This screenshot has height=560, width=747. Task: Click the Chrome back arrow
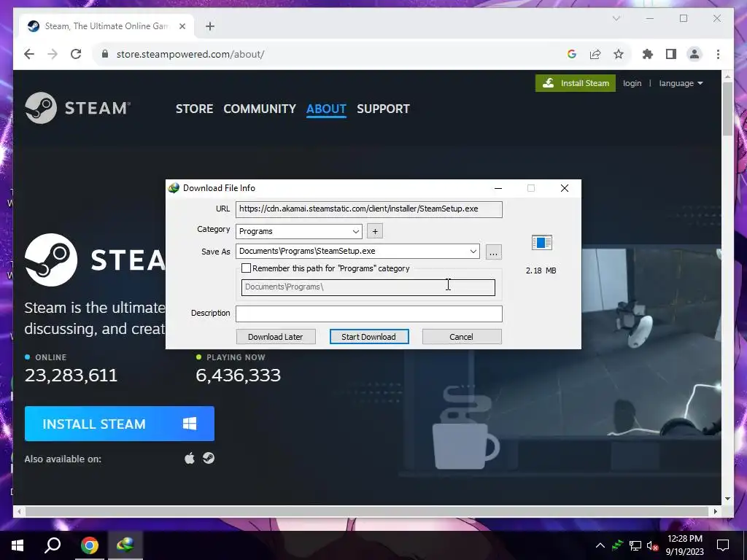pos(29,54)
